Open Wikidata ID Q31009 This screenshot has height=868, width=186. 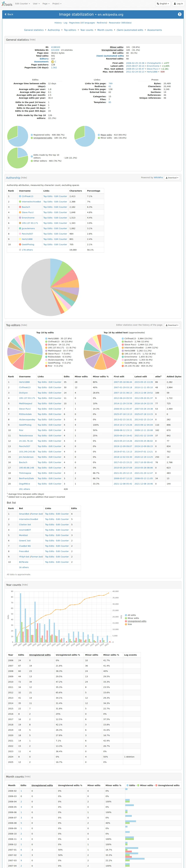tap(55, 50)
